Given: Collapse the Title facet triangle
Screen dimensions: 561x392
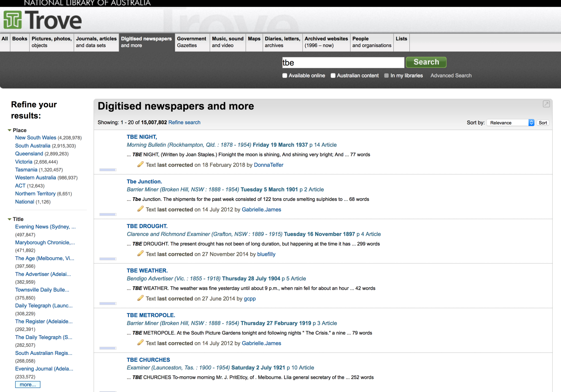Looking at the screenshot, I should (9, 219).
